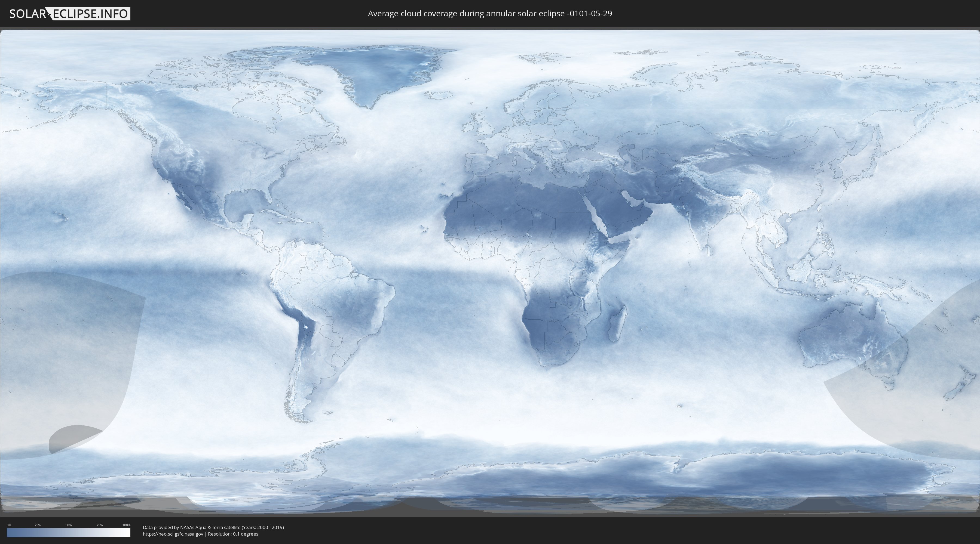Click the cloud coverage color gradient legend bar

tap(69, 533)
